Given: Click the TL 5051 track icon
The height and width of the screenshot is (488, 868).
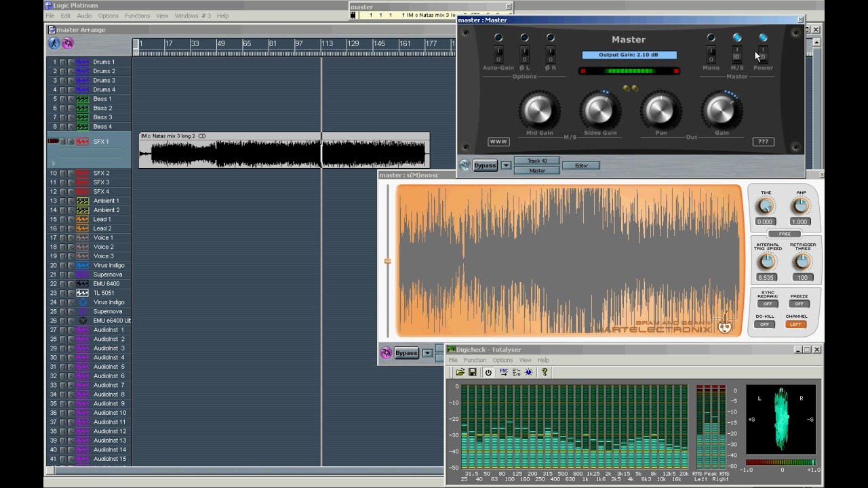Looking at the screenshot, I should click(x=82, y=293).
